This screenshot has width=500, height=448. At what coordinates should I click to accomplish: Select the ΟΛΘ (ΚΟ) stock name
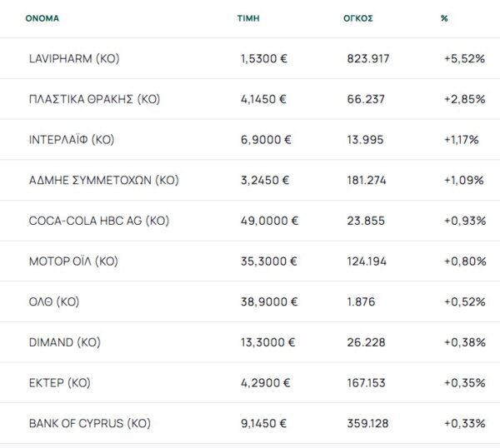coord(52,301)
